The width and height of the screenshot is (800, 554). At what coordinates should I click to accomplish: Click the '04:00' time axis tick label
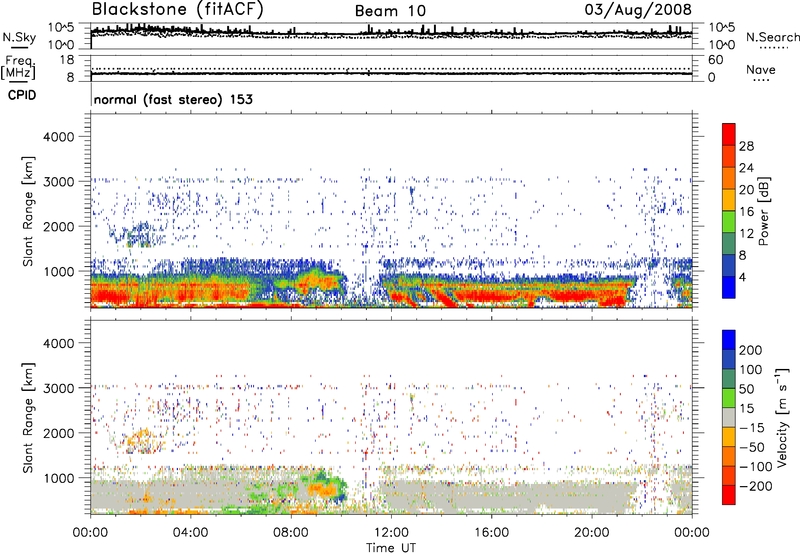(x=190, y=533)
